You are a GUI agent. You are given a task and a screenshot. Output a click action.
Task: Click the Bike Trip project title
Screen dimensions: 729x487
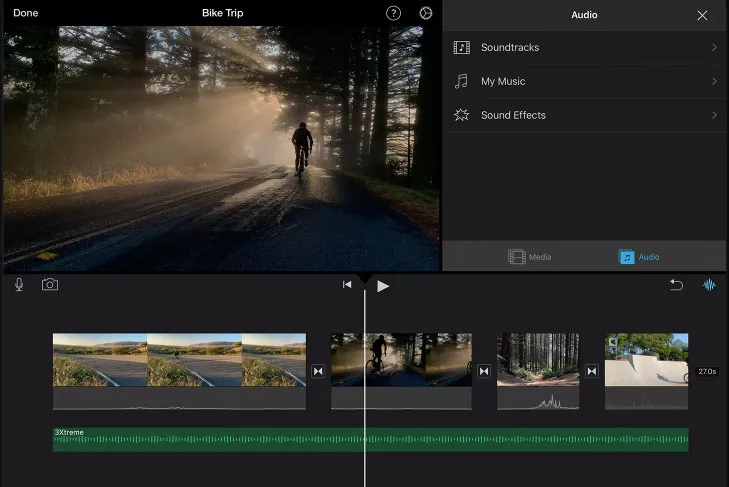point(222,13)
